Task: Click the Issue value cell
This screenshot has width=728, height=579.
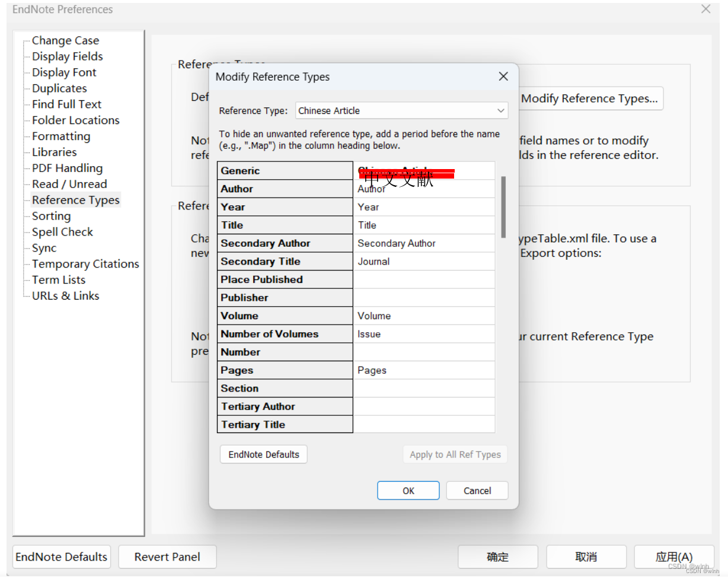Action: (x=424, y=334)
